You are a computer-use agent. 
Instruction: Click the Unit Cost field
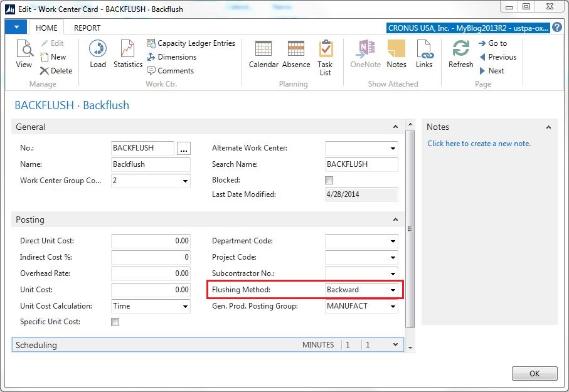(151, 290)
